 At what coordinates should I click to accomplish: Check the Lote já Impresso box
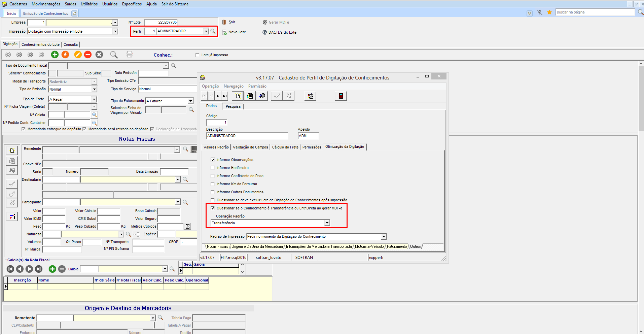(198, 55)
